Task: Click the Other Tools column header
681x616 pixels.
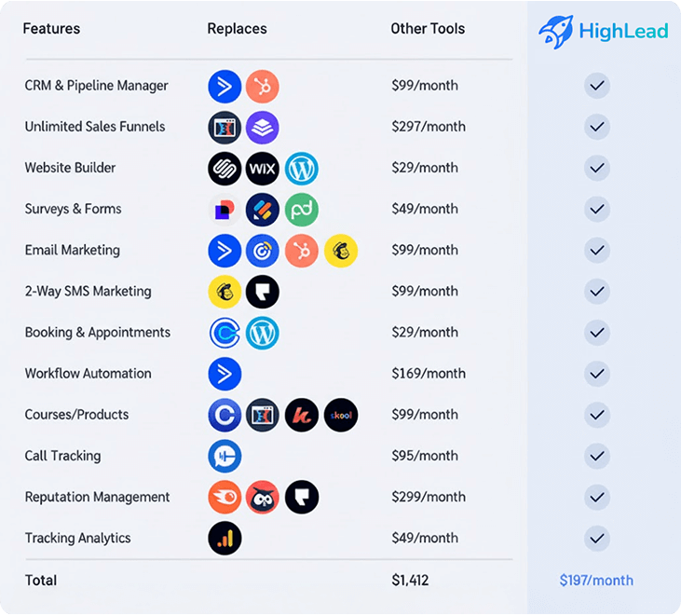Action: pos(428,29)
